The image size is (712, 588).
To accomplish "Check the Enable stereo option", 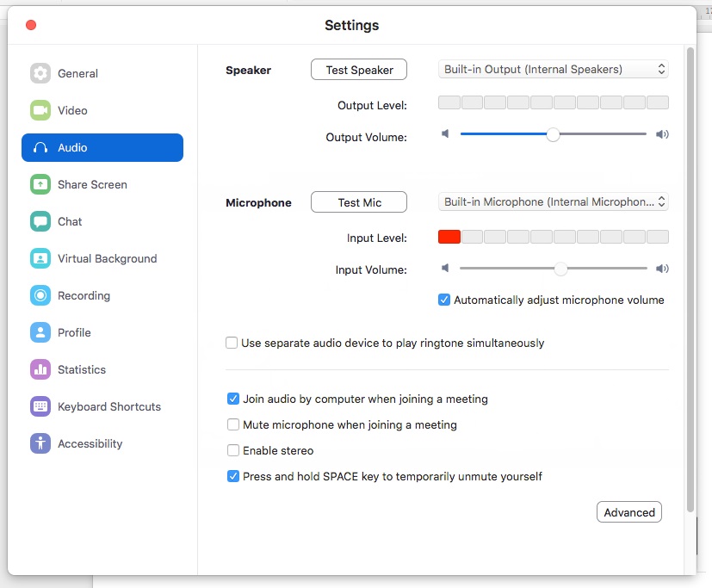I will tap(233, 450).
